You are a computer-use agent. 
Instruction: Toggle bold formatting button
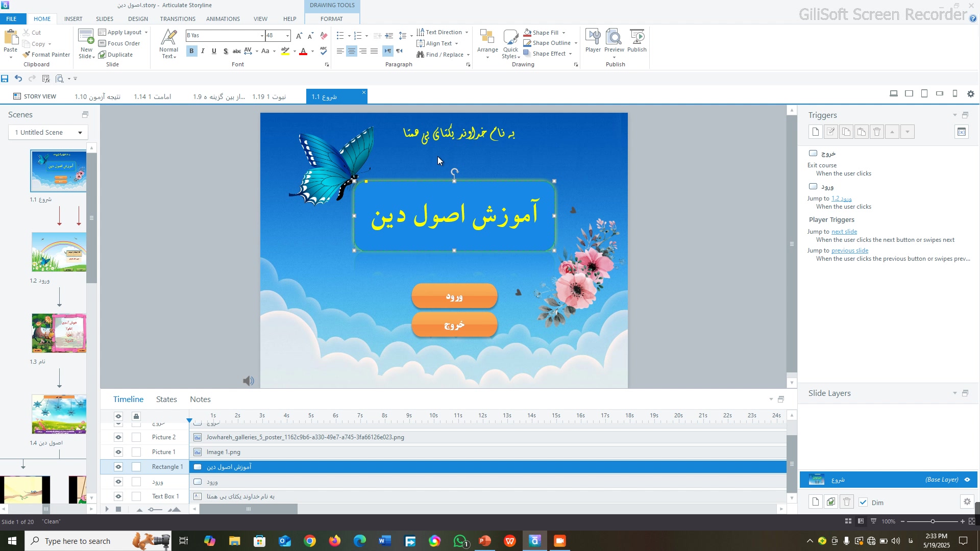tap(192, 51)
